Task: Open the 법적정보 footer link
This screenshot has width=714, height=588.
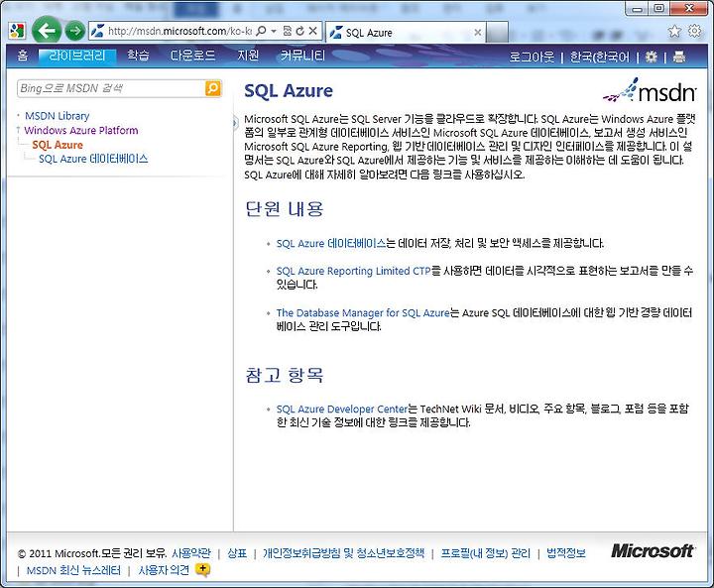Action: pyautogui.click(x=566, y=553)
